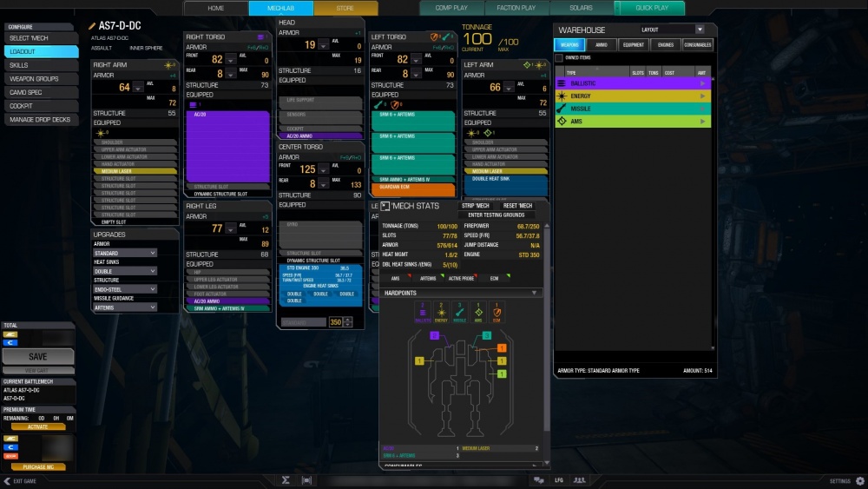
Task: Click the green AMS marker on mech diagram
Action: 502,373
